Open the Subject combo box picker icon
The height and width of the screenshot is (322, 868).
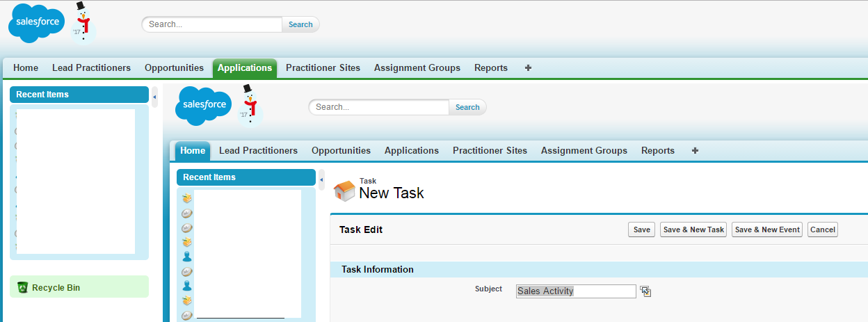(645, 291)
